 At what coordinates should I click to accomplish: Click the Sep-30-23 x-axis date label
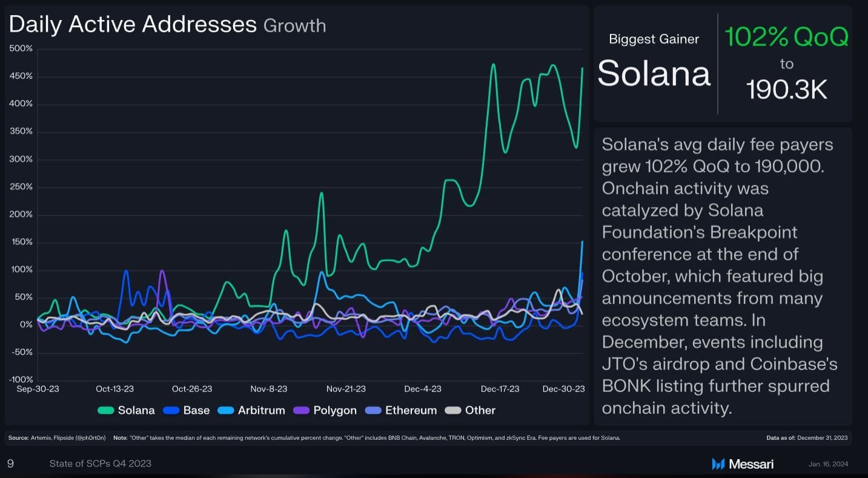pos(39,389)
